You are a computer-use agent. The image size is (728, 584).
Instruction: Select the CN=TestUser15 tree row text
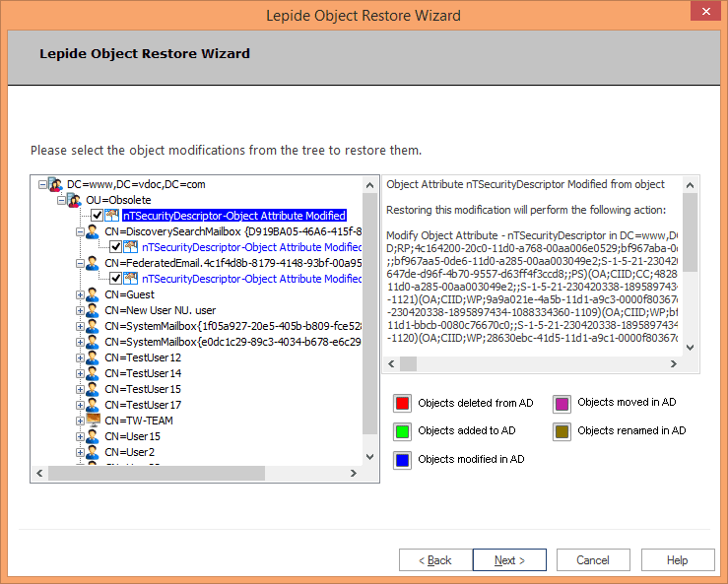pyautogui.click(x=143, y=389)
